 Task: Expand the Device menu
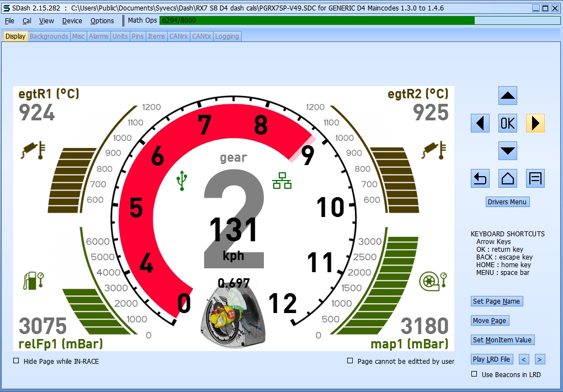tap(72, 21)
